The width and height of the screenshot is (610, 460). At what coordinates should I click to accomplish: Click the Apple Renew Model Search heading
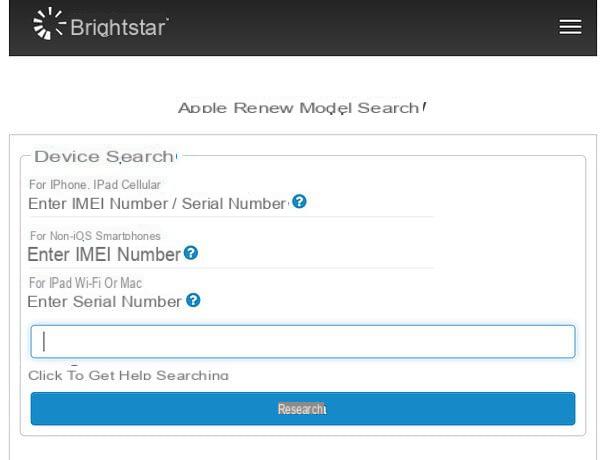[302, 108]
